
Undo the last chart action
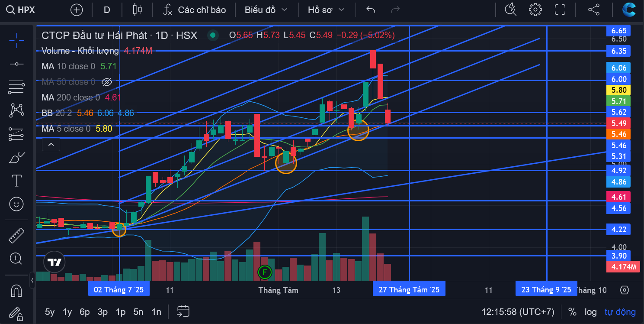371,10
